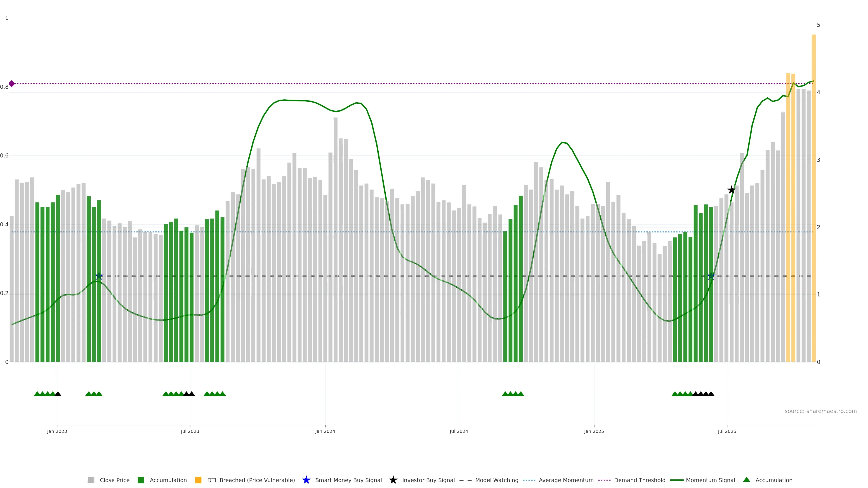Click the green square Accumulation legend icon
868x488 pixels.
pyautogui.click(x=141, y=480)
